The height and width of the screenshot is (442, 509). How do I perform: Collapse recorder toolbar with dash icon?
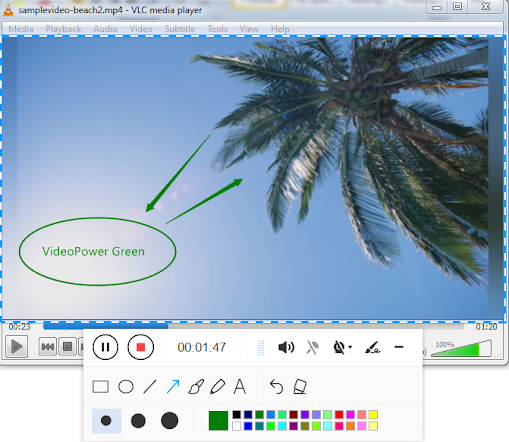[x=399, y=347]
